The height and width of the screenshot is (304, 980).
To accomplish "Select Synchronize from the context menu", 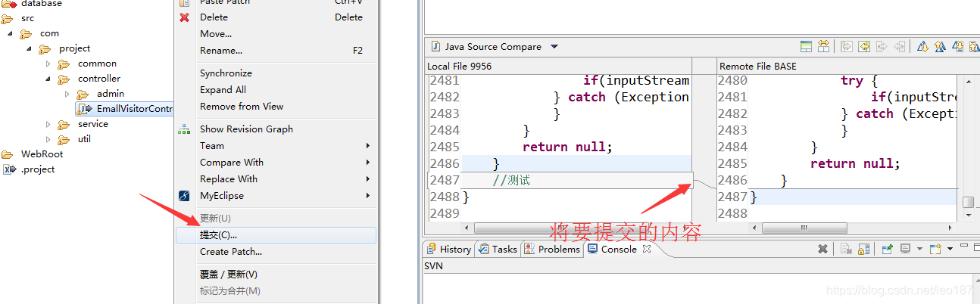I will (x=276, y=73).
